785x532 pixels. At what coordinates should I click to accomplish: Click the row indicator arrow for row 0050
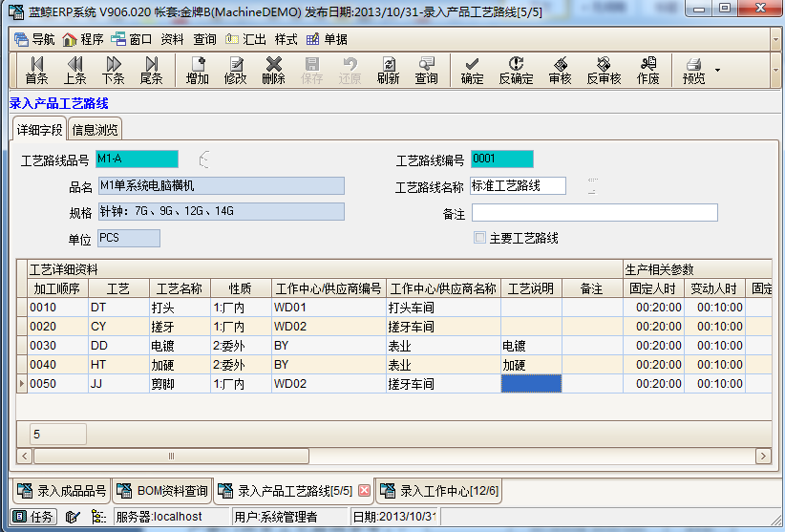22,383
